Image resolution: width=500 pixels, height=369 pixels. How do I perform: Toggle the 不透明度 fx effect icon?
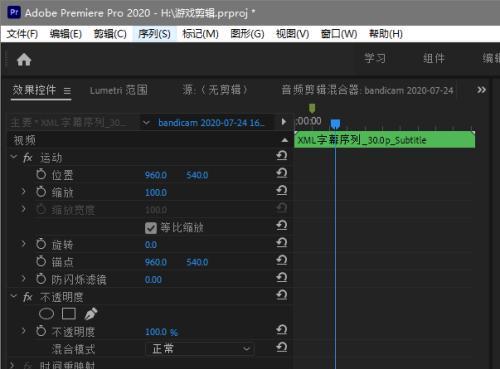click(28, 297)
